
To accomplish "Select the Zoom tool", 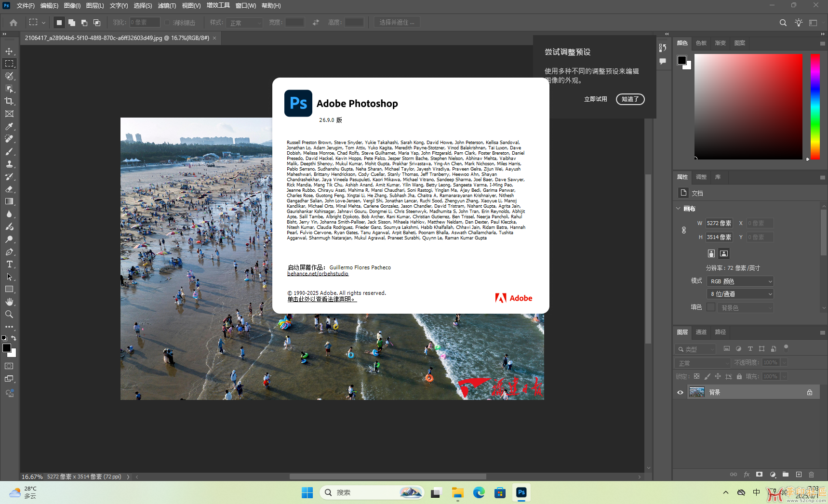I will point(9,314).
